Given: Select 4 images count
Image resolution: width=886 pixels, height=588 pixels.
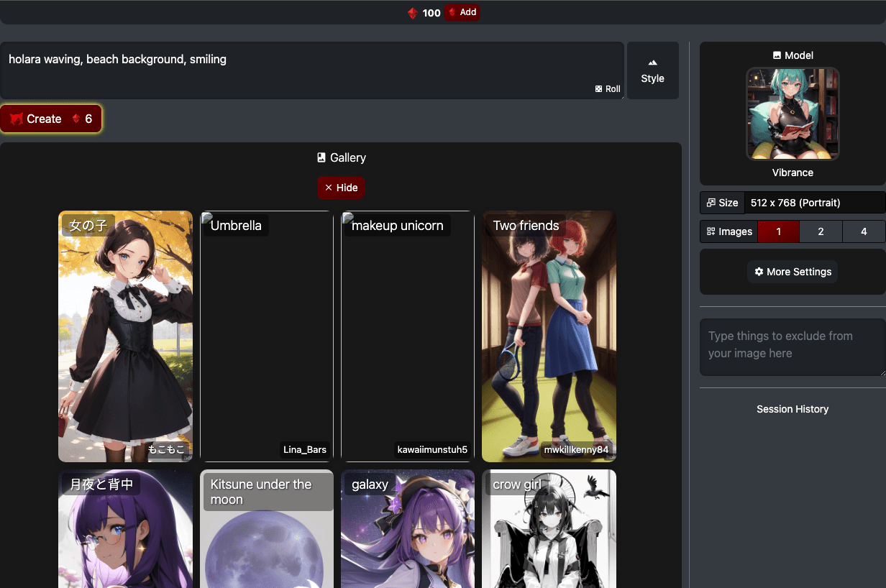Looking at the screenshot, I should 864,231.
